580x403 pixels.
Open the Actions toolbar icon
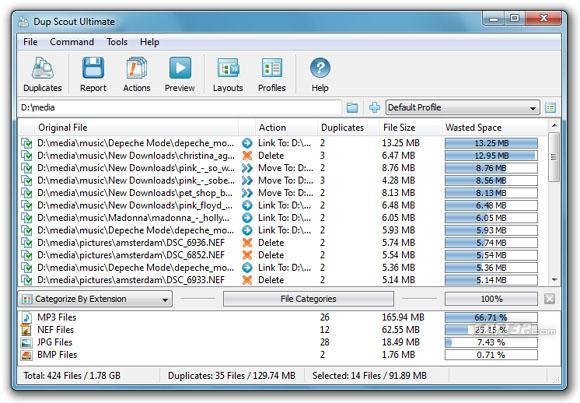[136, 68]
